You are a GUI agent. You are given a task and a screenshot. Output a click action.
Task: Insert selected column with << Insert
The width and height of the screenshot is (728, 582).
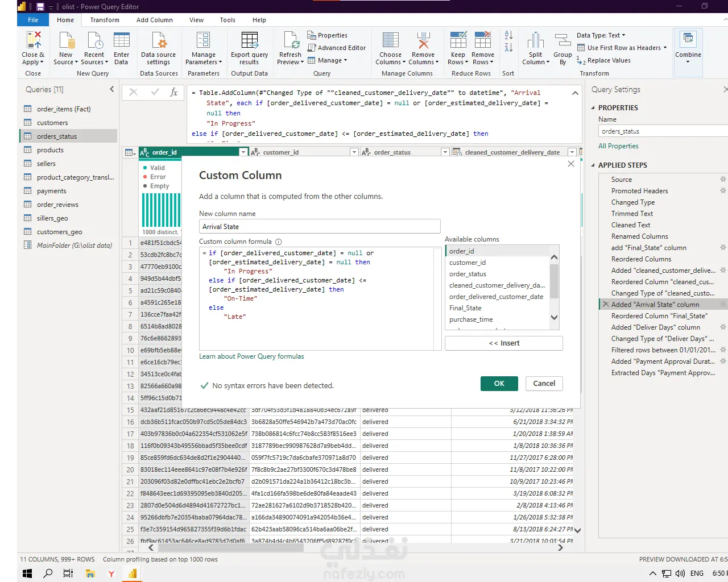pyautogui.click(x=504, y=343)
